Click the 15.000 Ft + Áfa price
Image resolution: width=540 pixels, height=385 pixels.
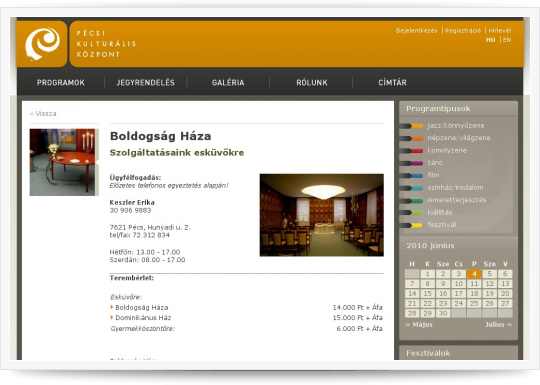(357, 318)
